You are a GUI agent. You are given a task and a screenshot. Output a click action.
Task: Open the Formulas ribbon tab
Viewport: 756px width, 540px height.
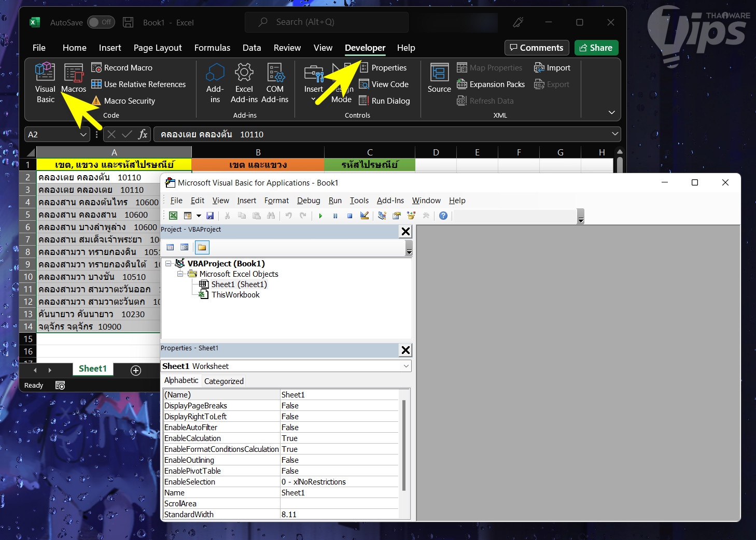point(212,48)
